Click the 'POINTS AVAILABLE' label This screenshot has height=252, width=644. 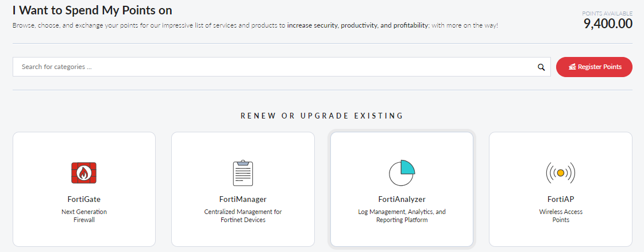(607, 14)
